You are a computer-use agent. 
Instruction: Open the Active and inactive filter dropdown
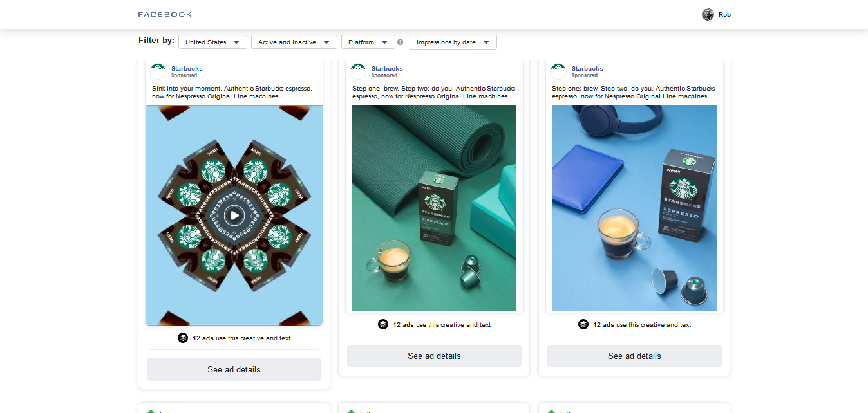coord(294,42)
